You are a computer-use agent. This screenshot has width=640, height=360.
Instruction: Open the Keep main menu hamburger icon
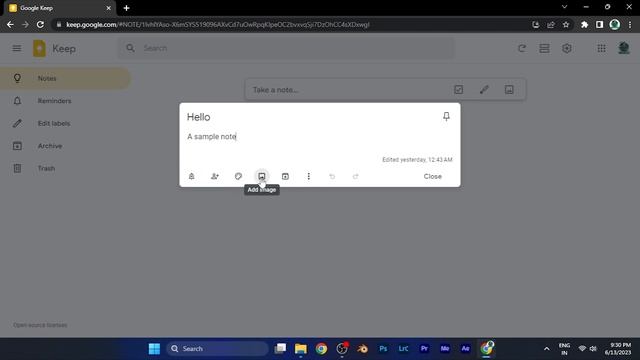pyautogui.click(x=17, y=49)
